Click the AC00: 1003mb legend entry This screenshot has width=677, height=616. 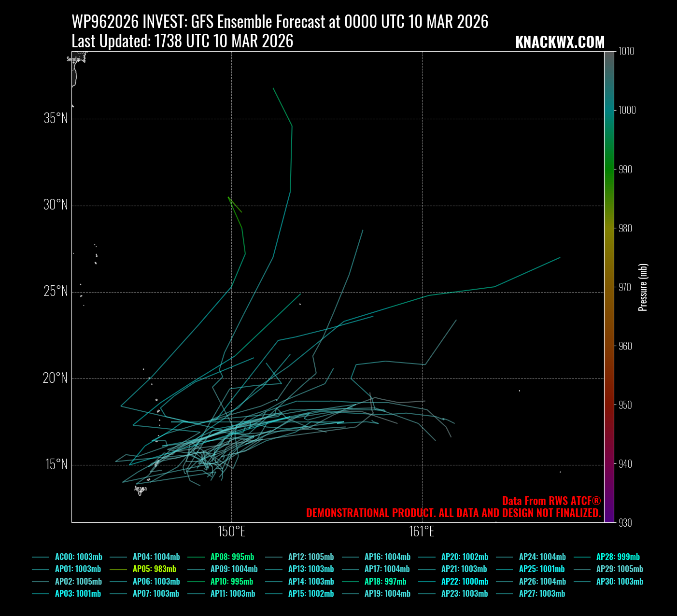point(78,557)
